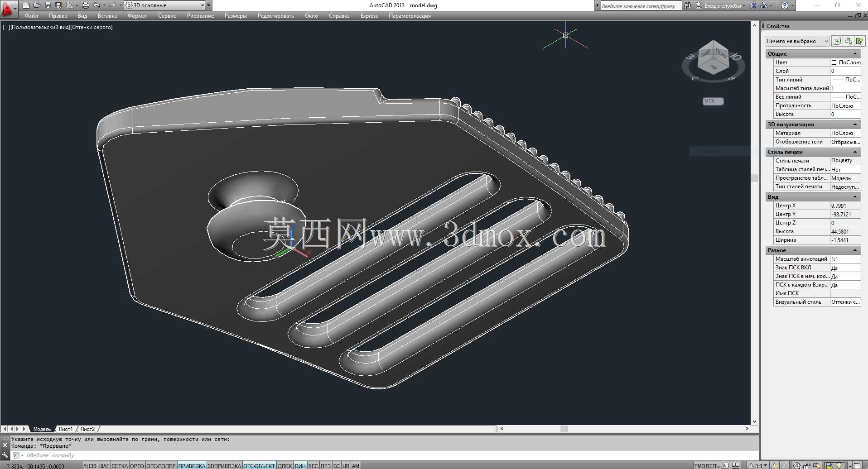868x469 pixels.
Task: Open Help question mark icon
Action: point(785,5)
